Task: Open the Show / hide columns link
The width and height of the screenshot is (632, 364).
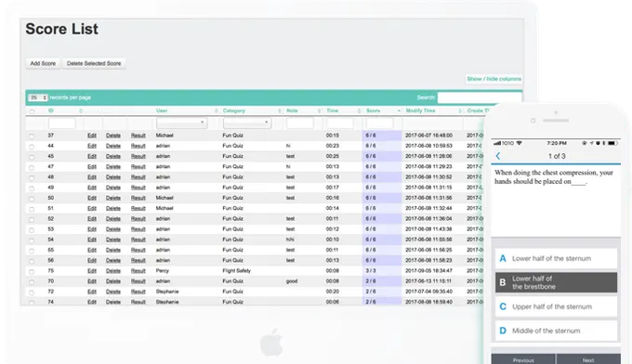Action: 494,79
